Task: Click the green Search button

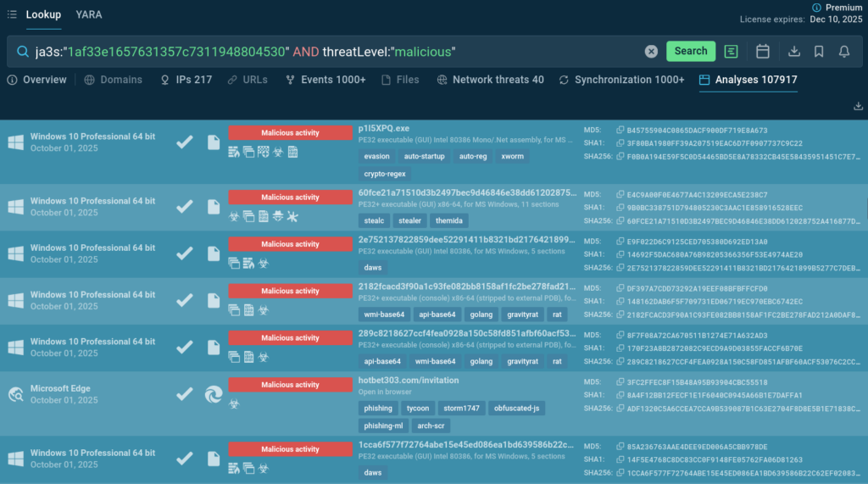Action: coord(690,51)
